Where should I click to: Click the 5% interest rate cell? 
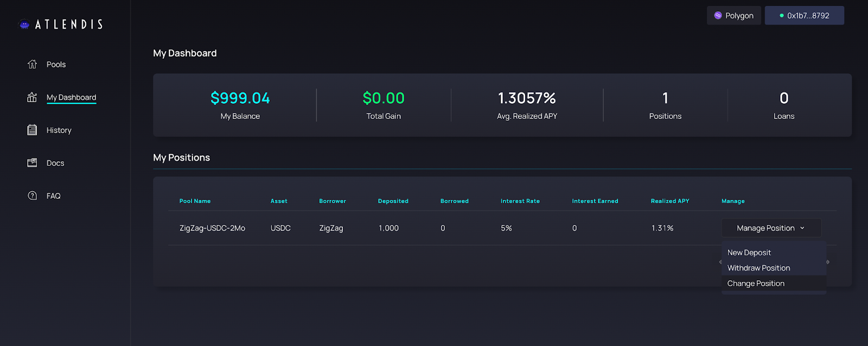click(x=506, y=228)
